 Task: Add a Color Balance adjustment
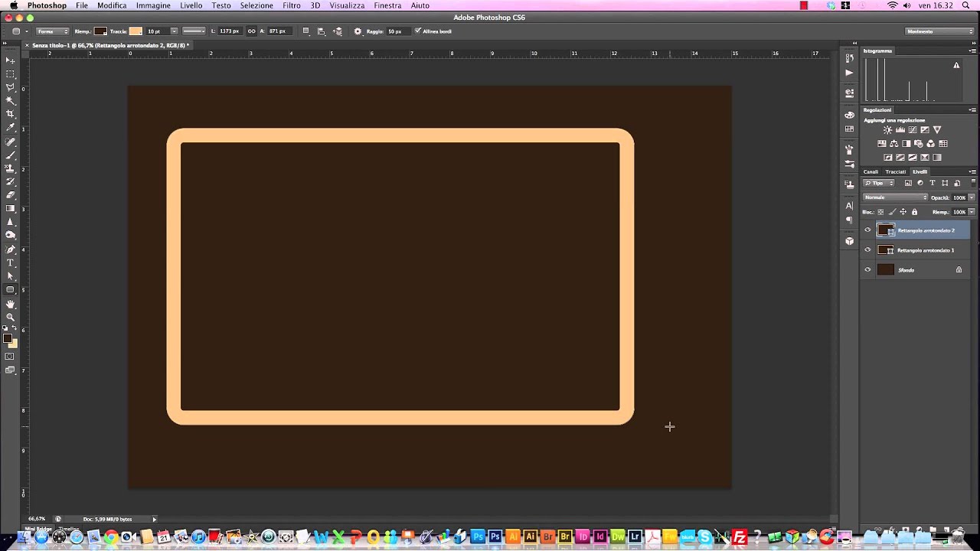point(893,144)
